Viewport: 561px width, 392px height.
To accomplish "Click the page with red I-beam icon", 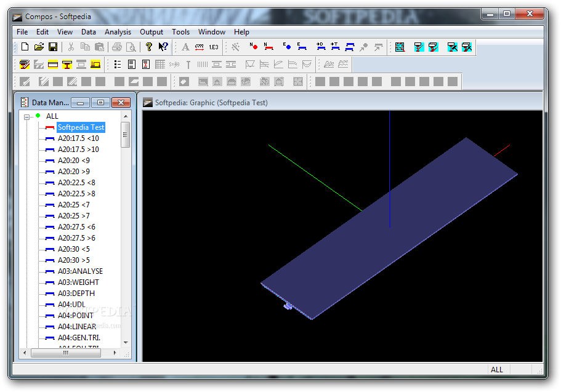I will click(x=145, y=65).
